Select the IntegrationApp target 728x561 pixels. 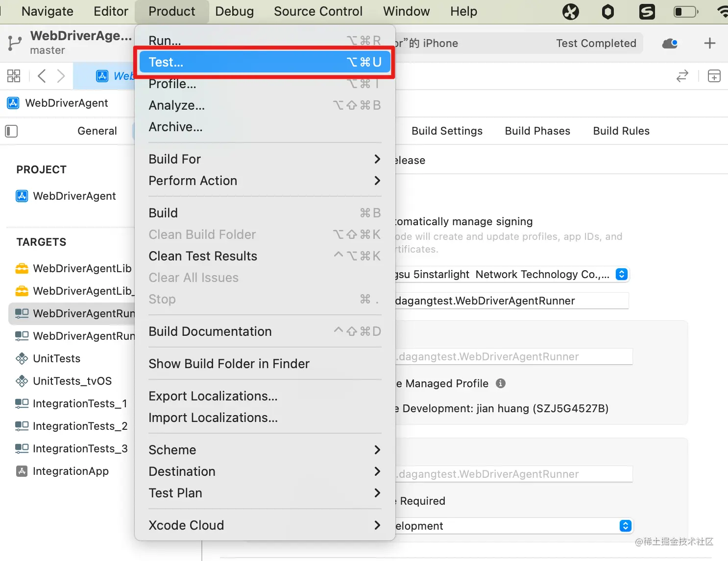click(x=71, y=471)
